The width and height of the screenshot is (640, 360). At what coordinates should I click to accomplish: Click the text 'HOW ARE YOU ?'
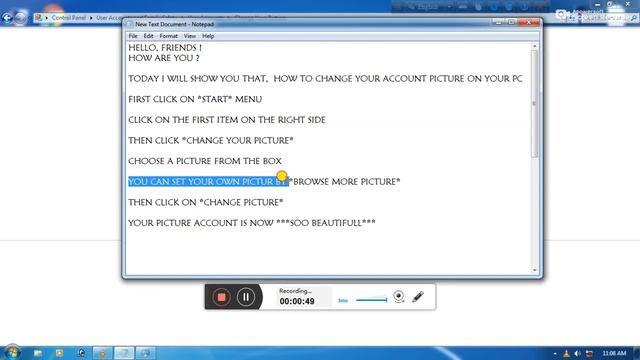coord(164,58)
